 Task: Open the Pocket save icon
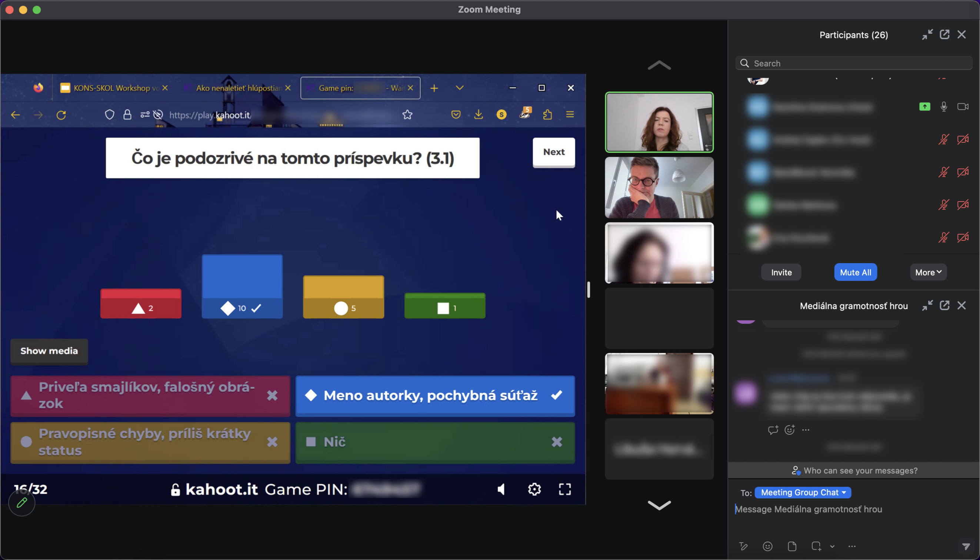point(456,115)
